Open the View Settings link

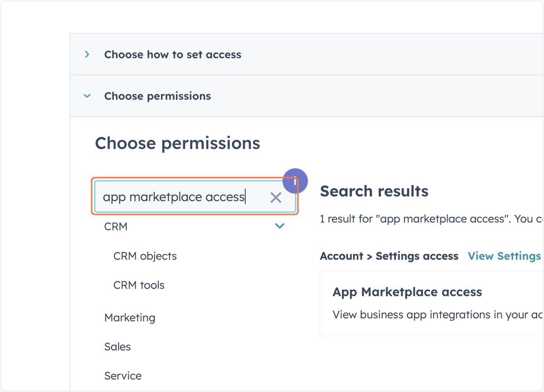point(505,256)
